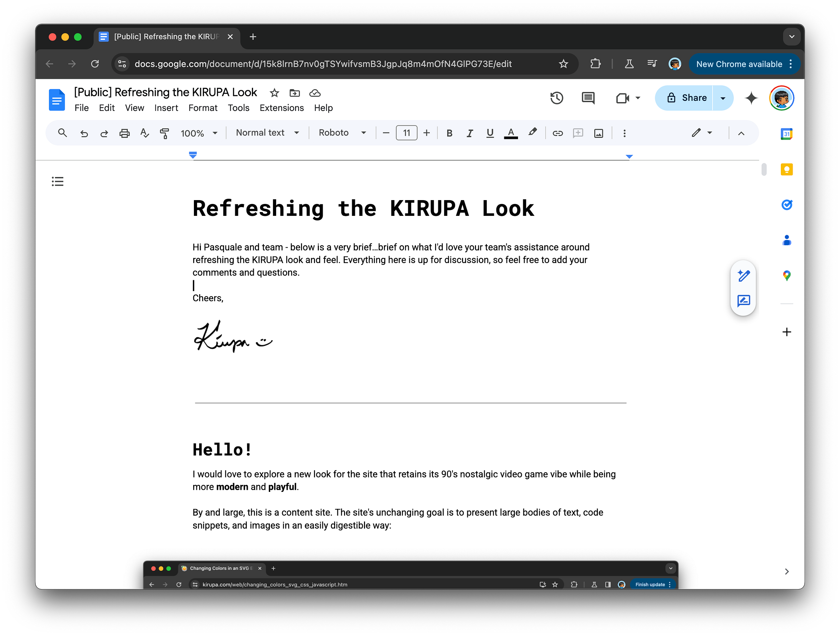Show document outline list icon

click(x=57, y=181)
